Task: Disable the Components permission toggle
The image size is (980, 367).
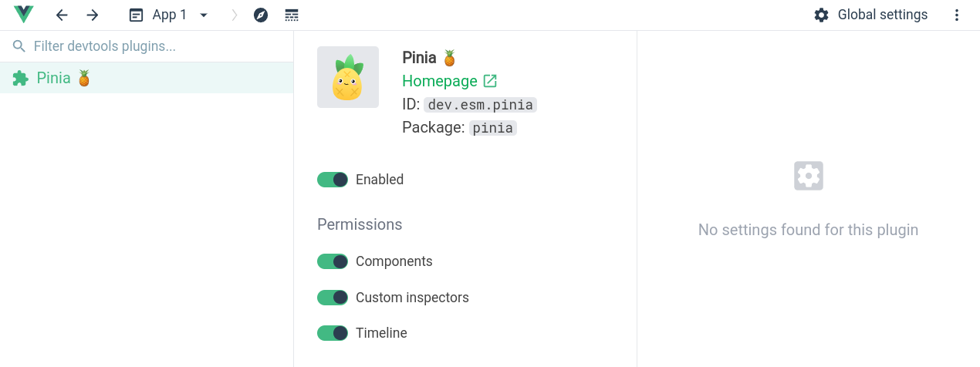Action: (x=333, y=261)
